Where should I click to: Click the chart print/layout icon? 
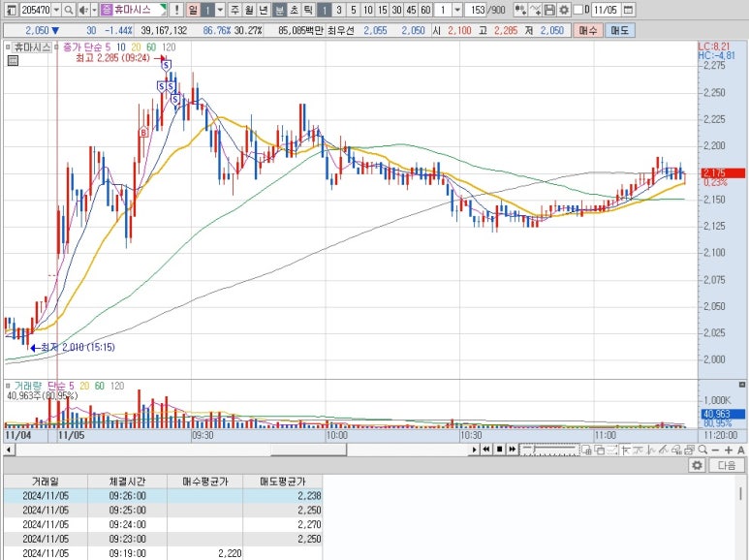click(x=689, y=450)
